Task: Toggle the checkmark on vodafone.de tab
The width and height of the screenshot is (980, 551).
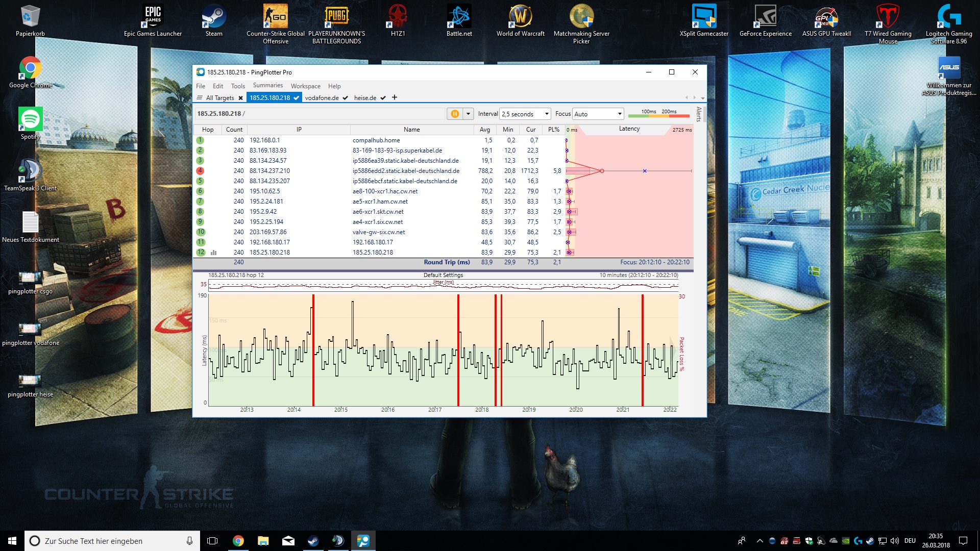Action: point(346,98)
